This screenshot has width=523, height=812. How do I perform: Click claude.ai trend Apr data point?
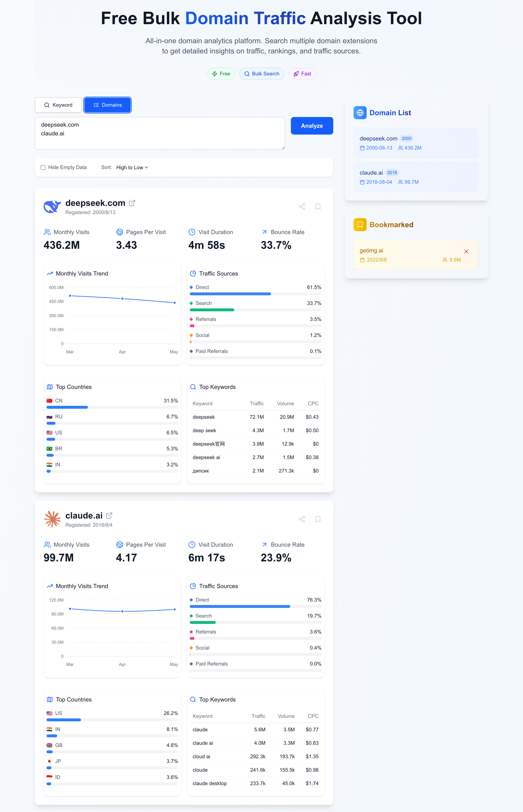pyautogui.click(x=122, y=612)
